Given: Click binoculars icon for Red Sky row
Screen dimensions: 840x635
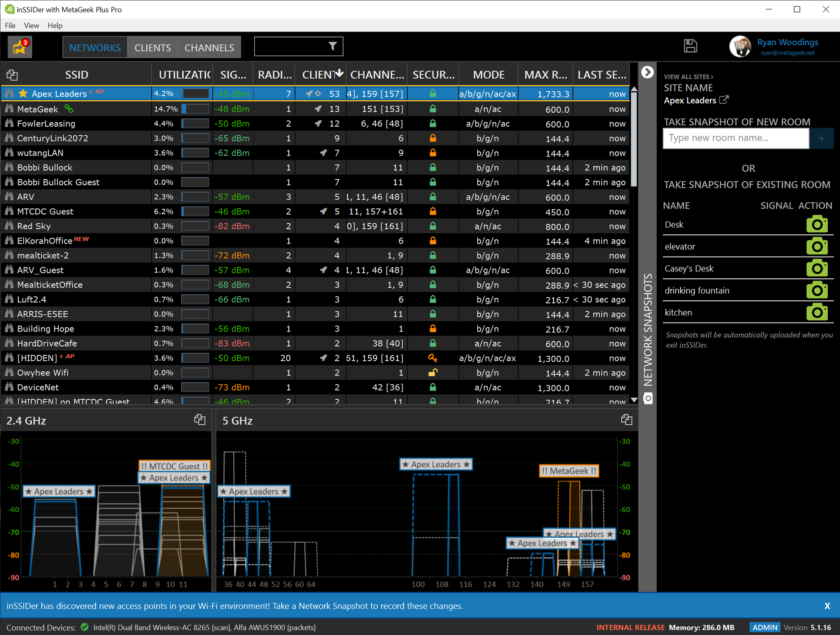Looking at the screenshot, I should (x=9, y=226).
